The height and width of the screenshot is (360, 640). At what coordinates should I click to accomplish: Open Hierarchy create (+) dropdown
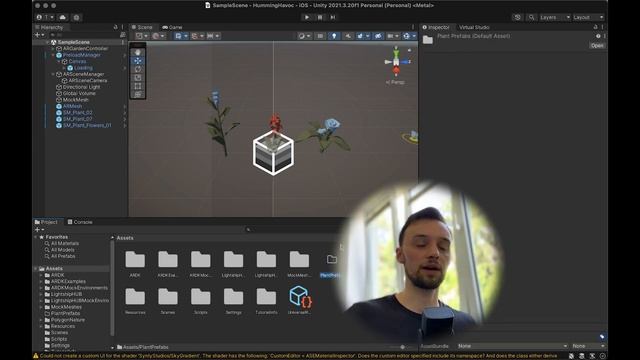click(x=39, y=35)
